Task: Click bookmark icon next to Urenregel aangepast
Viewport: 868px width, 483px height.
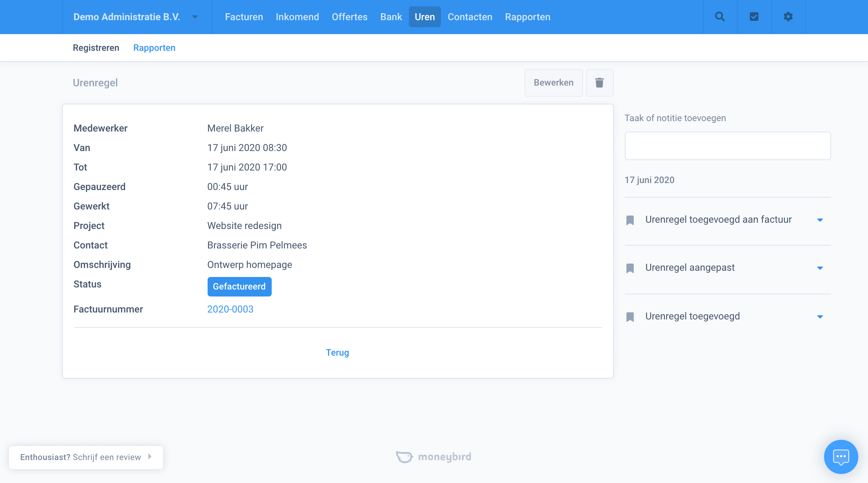Action: click(x=630, y=268)
